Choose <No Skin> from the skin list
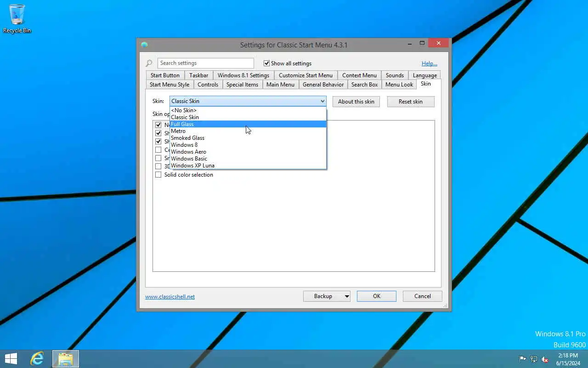Viewport: 588px width, 368px height. point(248,110)
